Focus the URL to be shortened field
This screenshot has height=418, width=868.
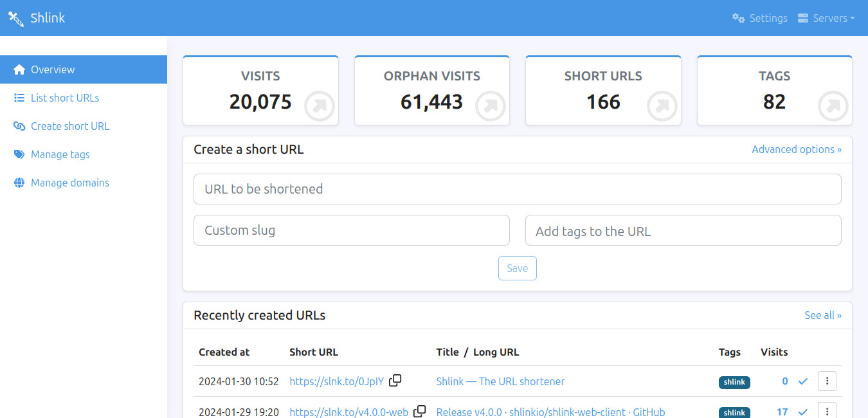(x=518, y=188)
